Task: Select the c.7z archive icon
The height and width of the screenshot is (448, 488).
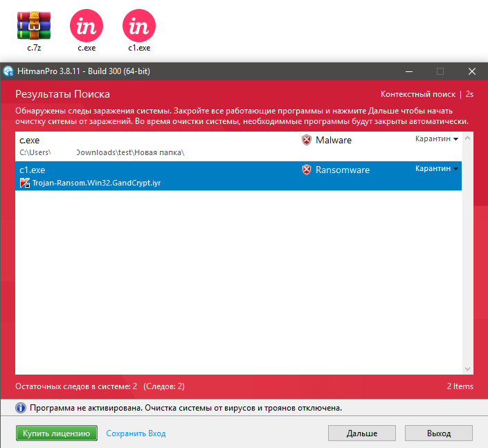Action: 34,26
